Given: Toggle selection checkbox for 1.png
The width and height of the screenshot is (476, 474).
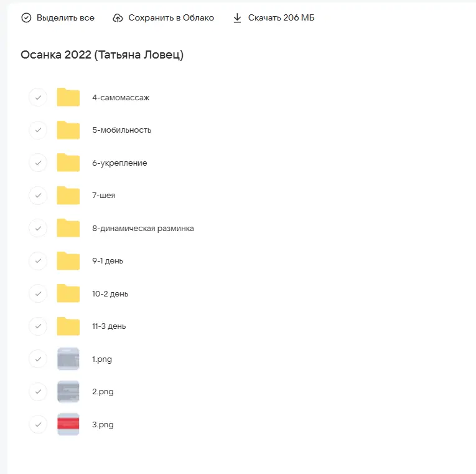Looking at the screenshot, I should [x=38, y=359].
